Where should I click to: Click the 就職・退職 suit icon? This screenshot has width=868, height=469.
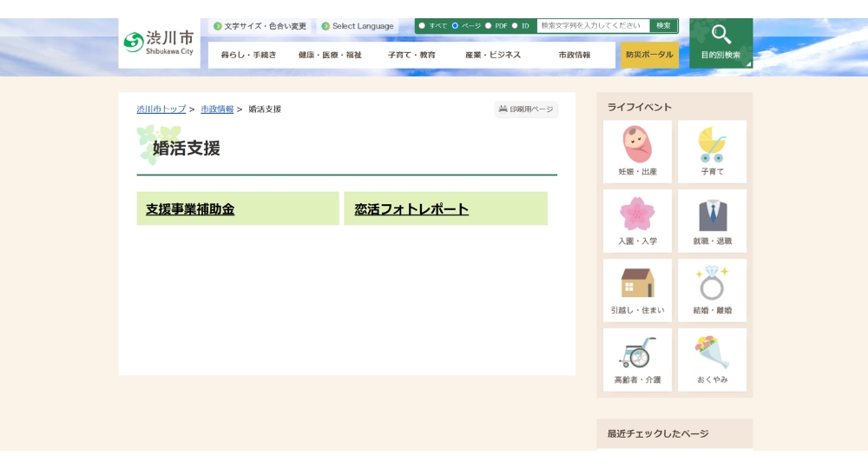click(712, 215)
